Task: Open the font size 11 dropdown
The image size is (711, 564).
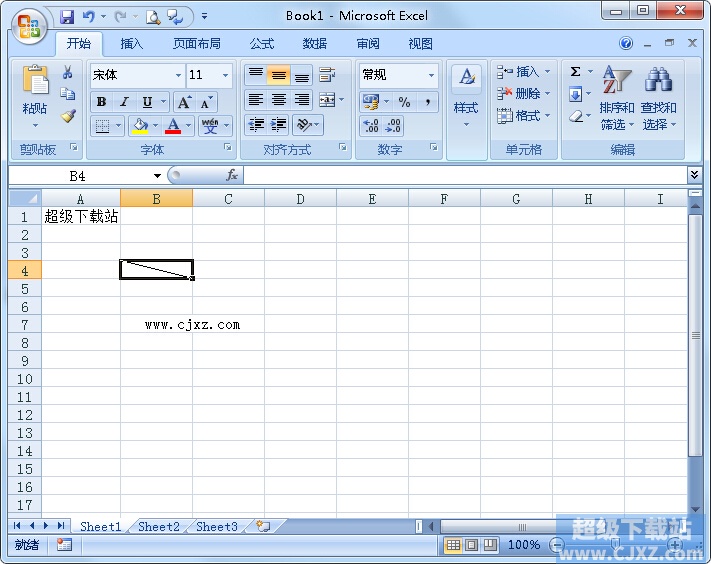Action: (x=225, y=75)
